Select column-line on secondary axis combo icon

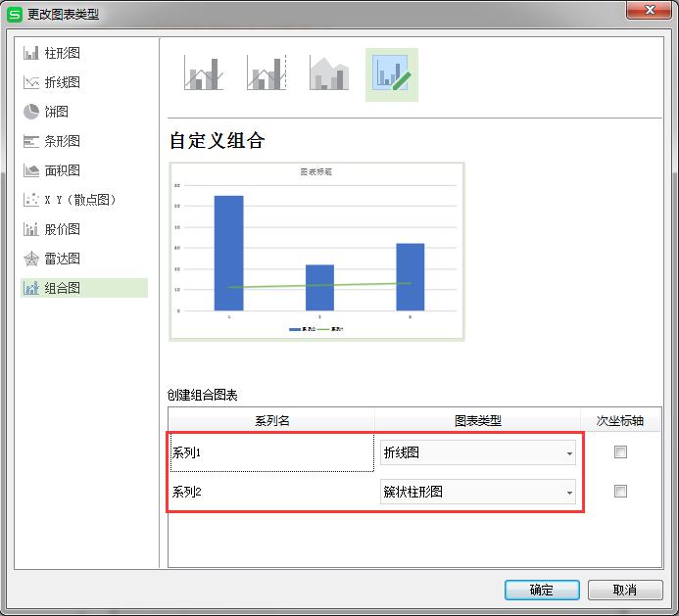[267, 73]
